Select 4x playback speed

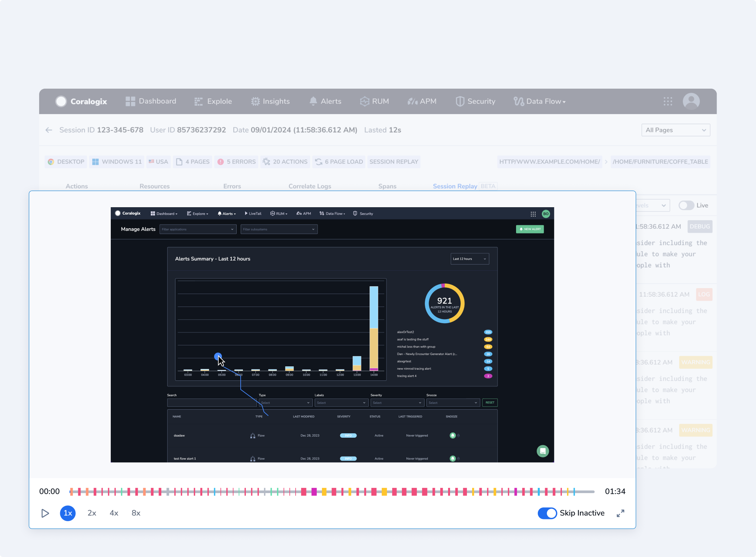114,513
